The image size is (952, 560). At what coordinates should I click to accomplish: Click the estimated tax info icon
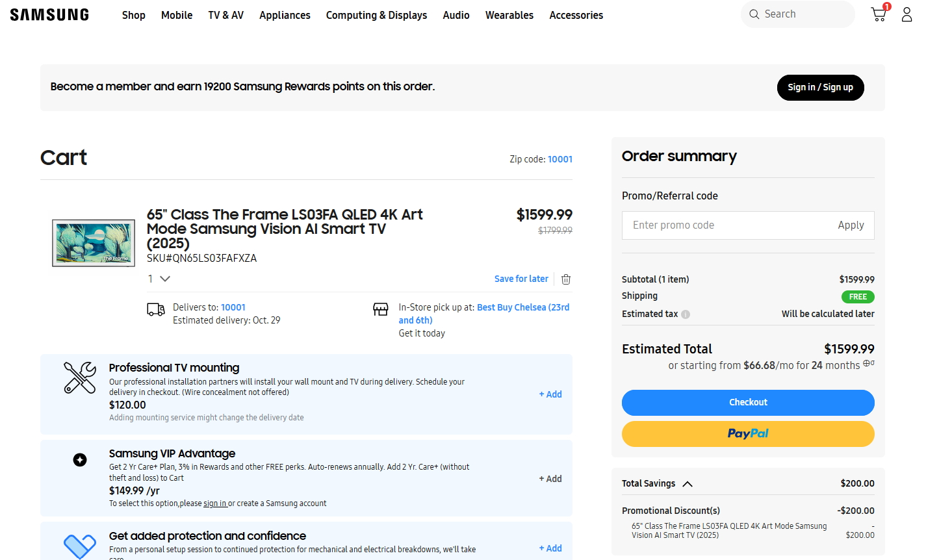pos(686,314)
